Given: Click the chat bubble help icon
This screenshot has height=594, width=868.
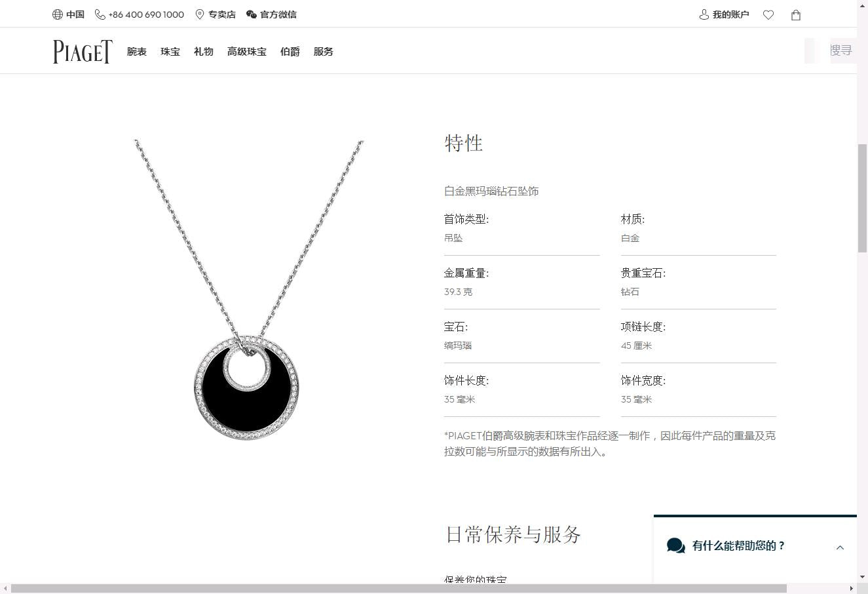Looking at the screenshot, I should (x=675, y=545).
